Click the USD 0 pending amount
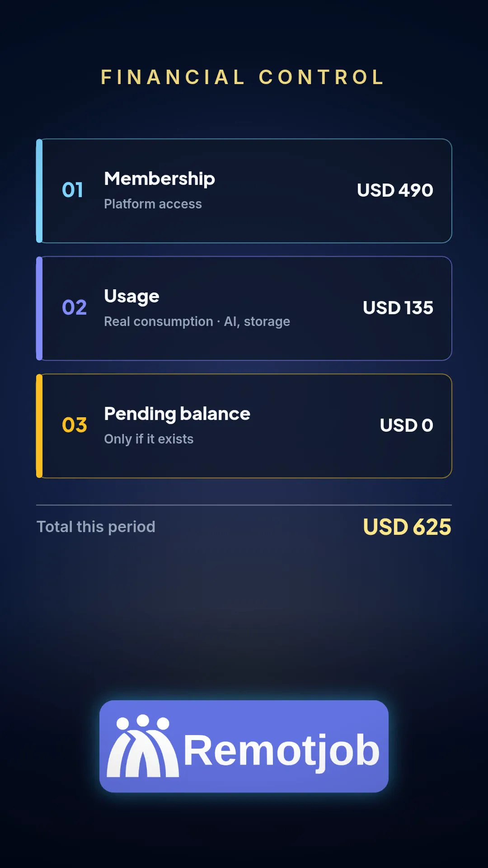 407,425
